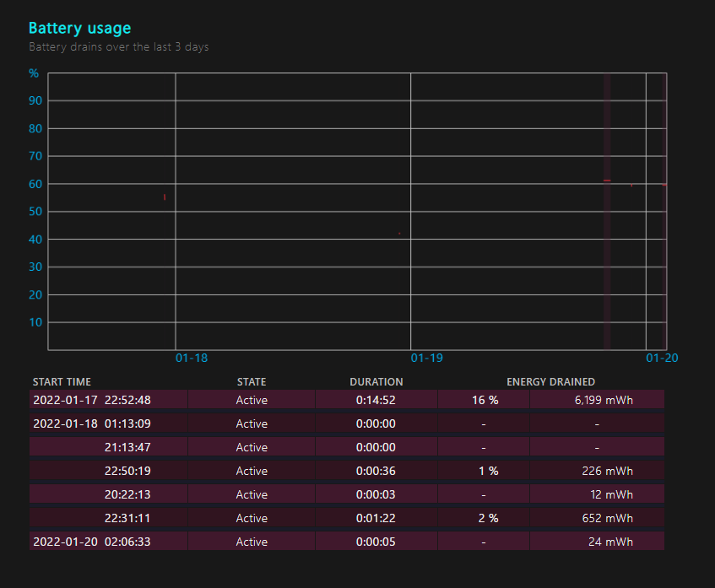Click the 01-18 date label on chart axis
The image size is (715, 588).
[x=192, y=358]
